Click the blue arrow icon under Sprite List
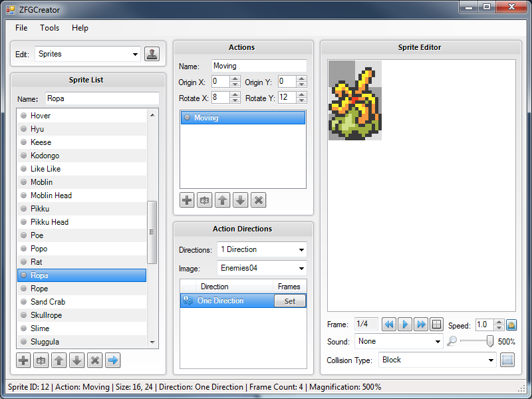This screenshot has height=399, width=532. (113, 360)
